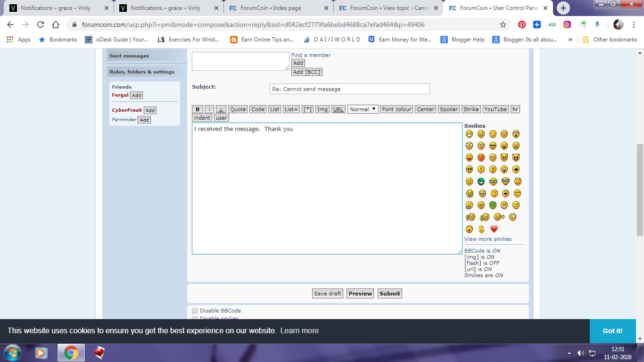Show hidden system tray icons

(569, 353)
